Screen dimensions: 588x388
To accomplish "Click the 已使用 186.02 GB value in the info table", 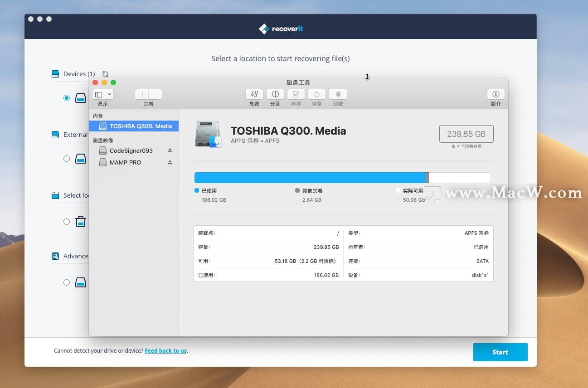I will click(x=326, y=275).
